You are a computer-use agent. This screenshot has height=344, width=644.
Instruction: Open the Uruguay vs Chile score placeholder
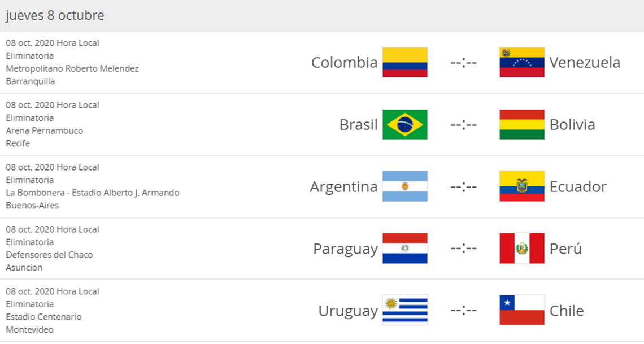464,311
